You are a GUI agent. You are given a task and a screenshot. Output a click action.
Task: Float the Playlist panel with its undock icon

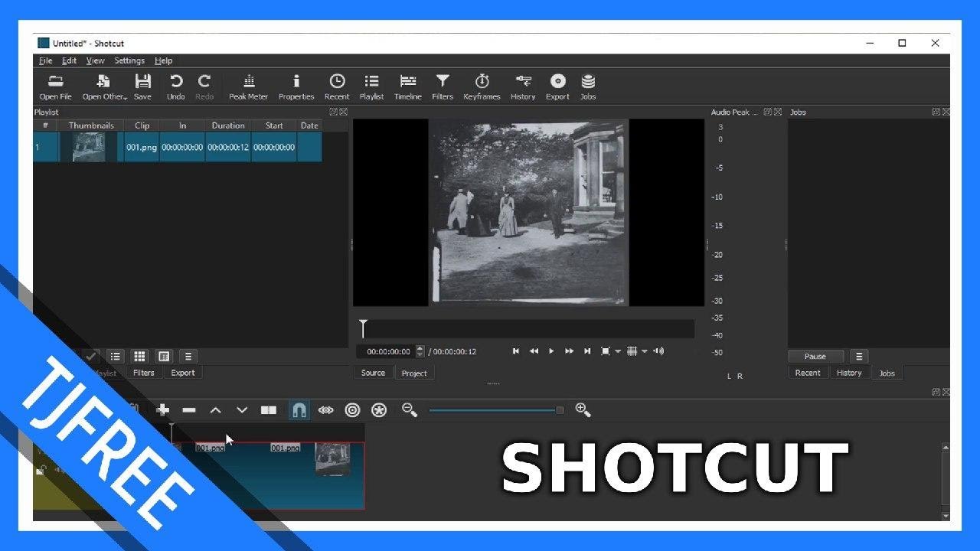[333, 112]
